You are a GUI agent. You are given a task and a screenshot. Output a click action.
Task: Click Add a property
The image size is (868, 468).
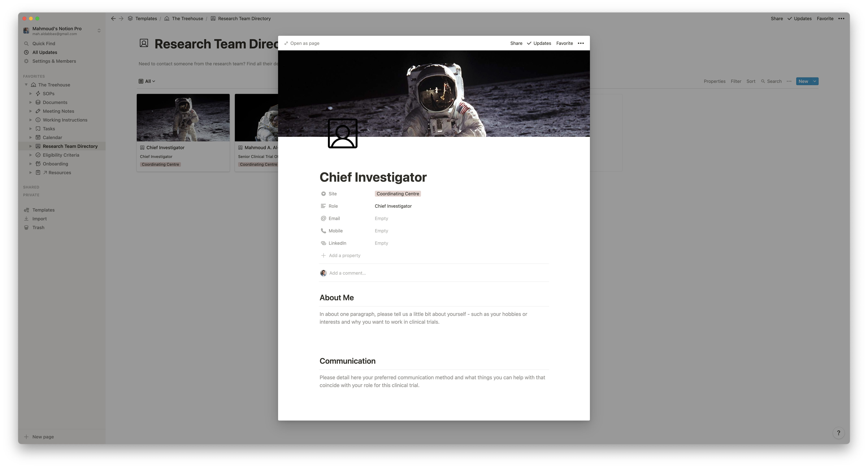pos(344,256)
